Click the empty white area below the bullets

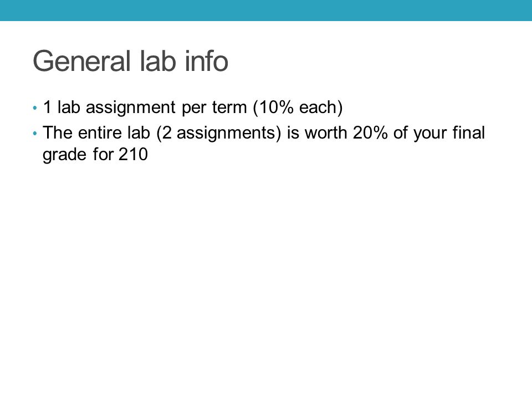(266, 272)
